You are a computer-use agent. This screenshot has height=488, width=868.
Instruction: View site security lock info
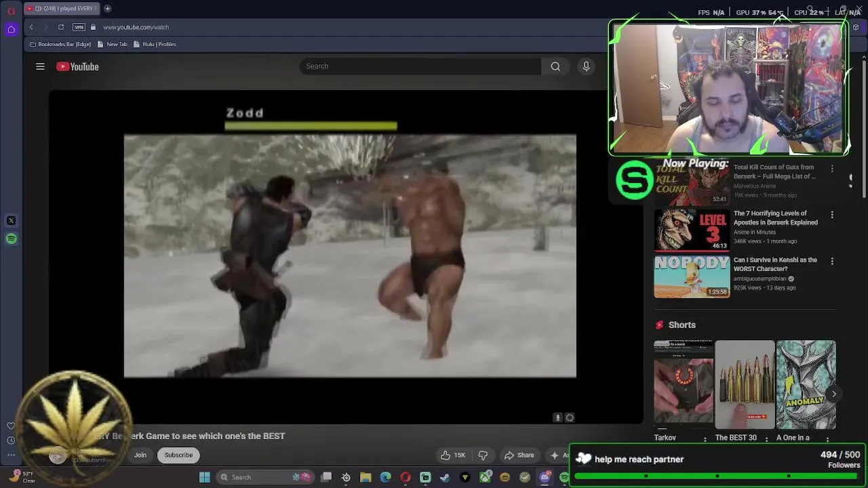click(x=94, y=27)
